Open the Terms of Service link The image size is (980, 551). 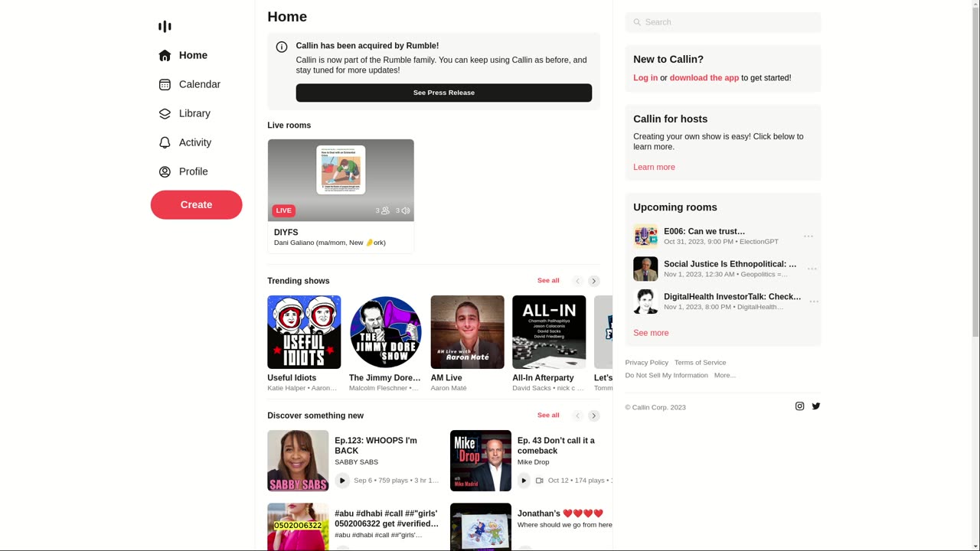tap(701, 363)
